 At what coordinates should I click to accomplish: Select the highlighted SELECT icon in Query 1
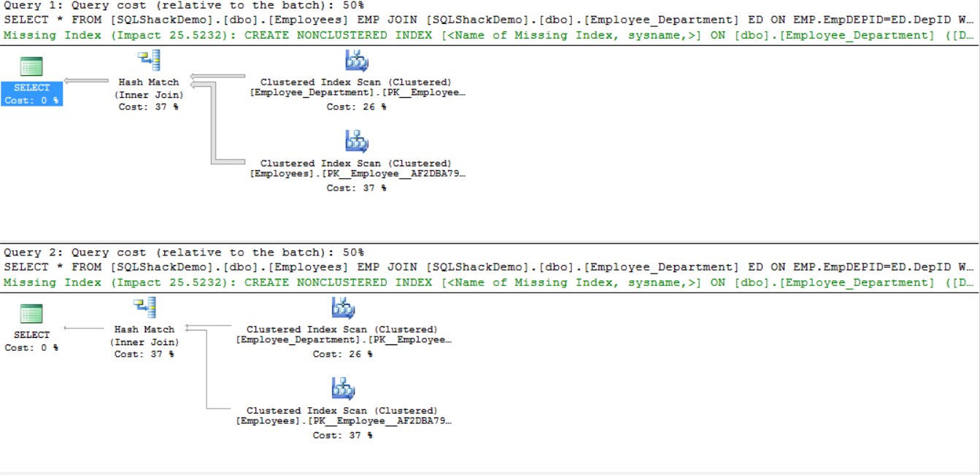coord(31,67)
